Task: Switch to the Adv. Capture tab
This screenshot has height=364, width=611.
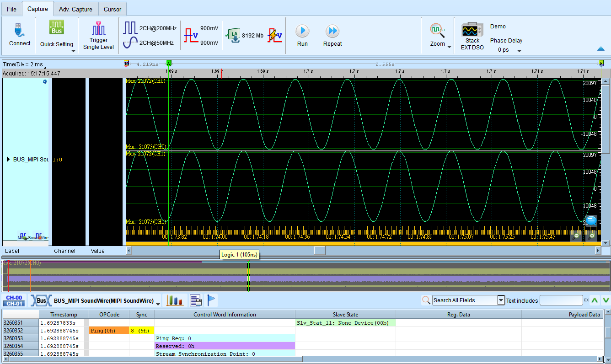Action: click(x=75, y=9)
